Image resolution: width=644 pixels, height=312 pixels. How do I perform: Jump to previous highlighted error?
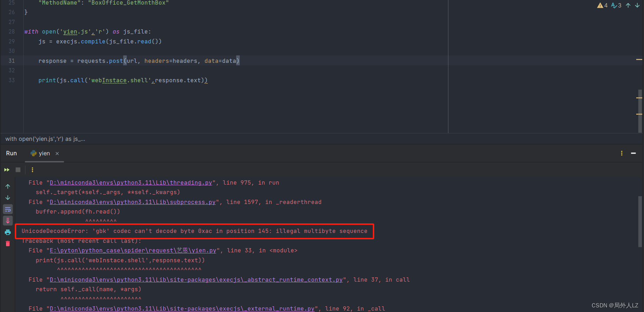point(628,5)
